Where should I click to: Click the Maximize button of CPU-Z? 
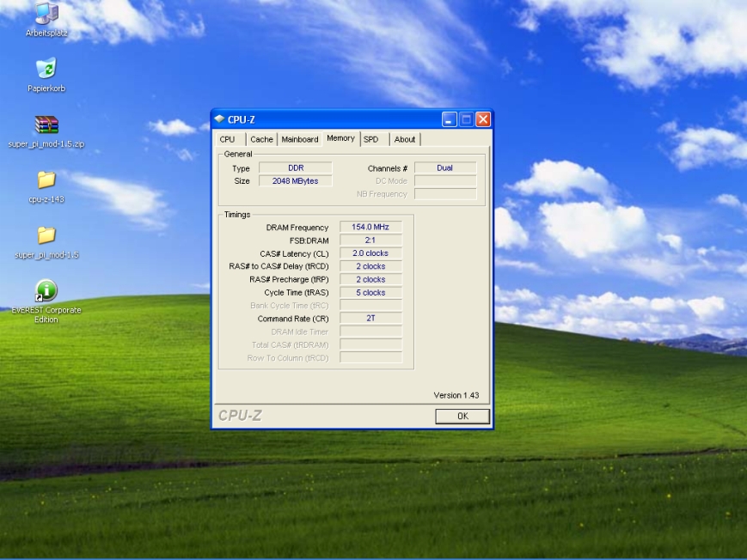point(467,119)
